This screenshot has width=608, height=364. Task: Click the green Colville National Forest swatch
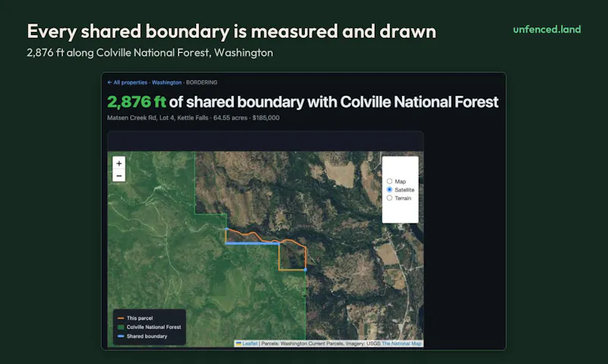pyautogui.click(x=121, y=328)
